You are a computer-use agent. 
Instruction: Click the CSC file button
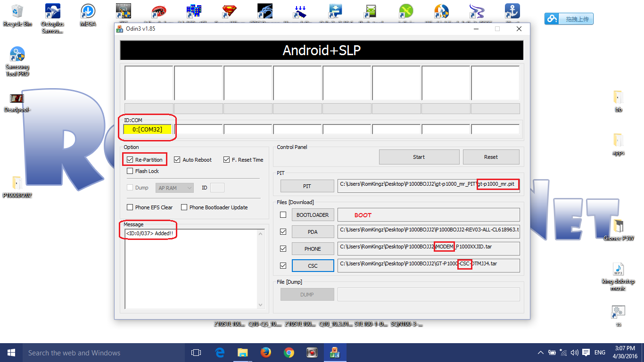point(313,266)
